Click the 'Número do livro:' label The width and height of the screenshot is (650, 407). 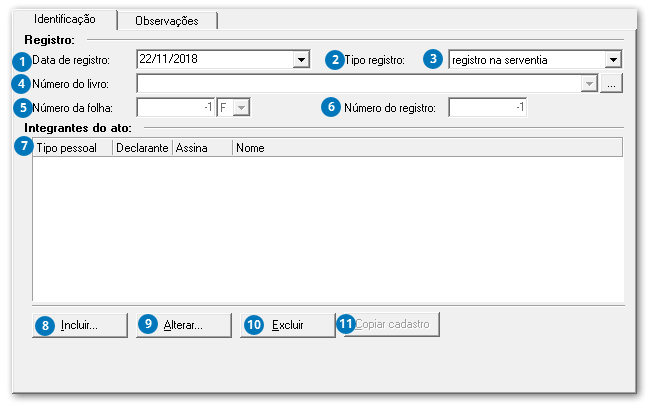(x=70, y=84)
